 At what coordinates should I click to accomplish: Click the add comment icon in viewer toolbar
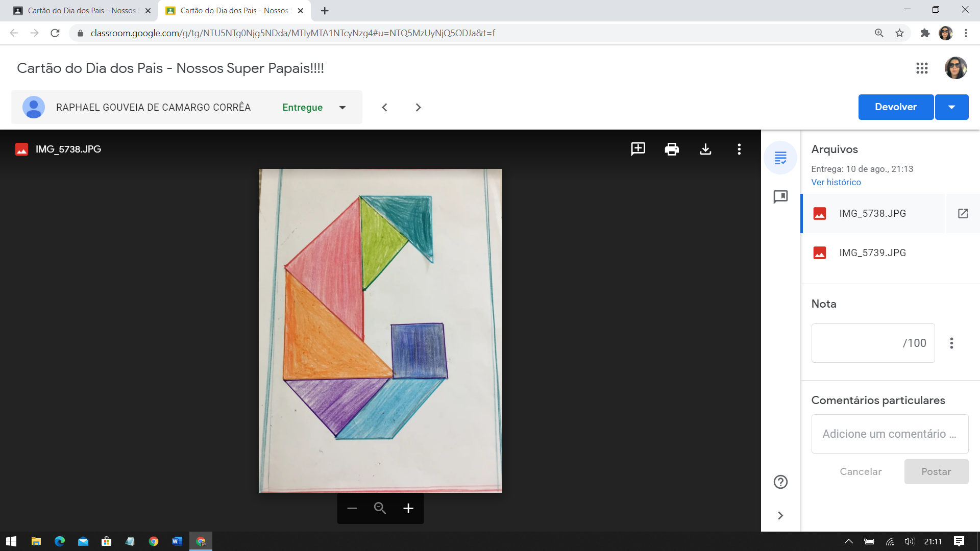point(638,149)
